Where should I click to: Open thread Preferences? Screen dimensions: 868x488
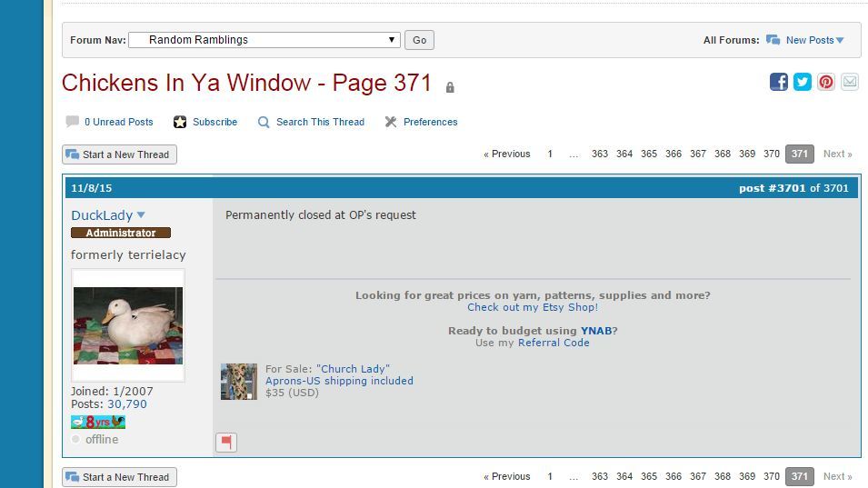[x=430, y=122]
